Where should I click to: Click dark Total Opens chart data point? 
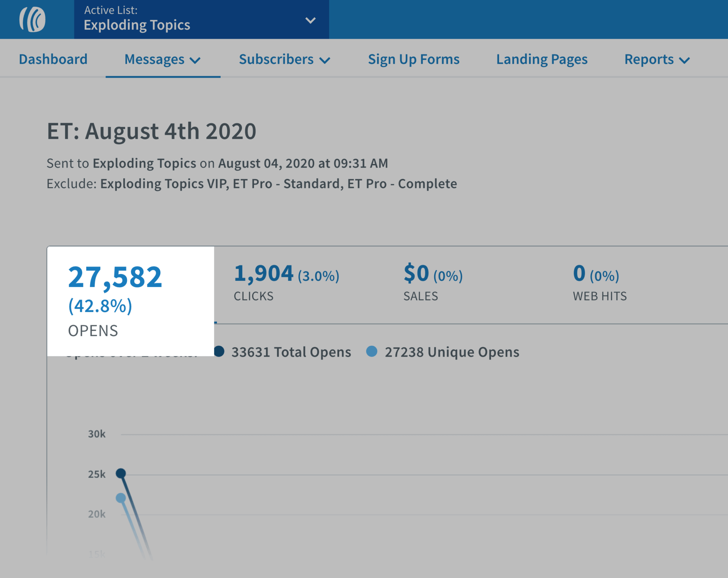coord(121,473)
